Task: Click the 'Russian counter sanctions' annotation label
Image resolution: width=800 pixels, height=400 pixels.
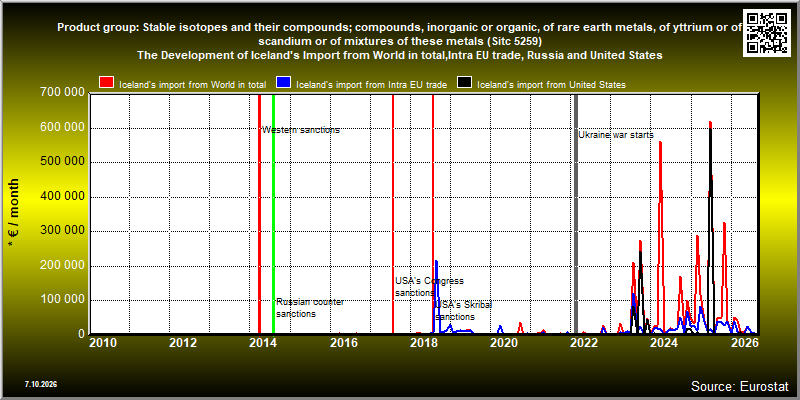Action: click(310, 308)
